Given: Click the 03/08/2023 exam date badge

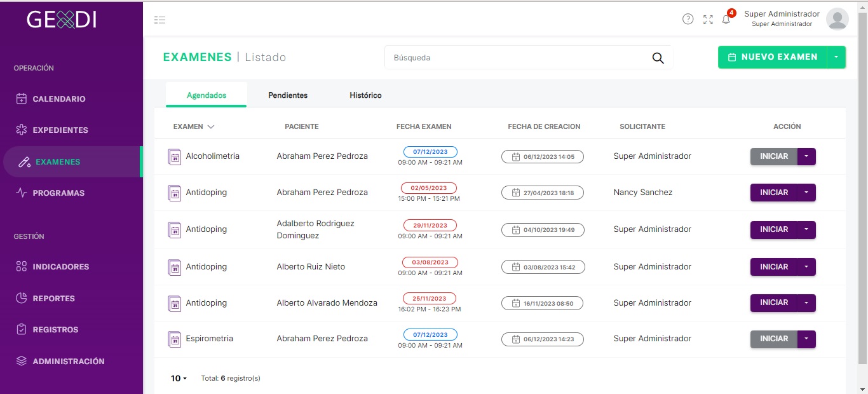Looking at the screenshot, I should 430,262.
